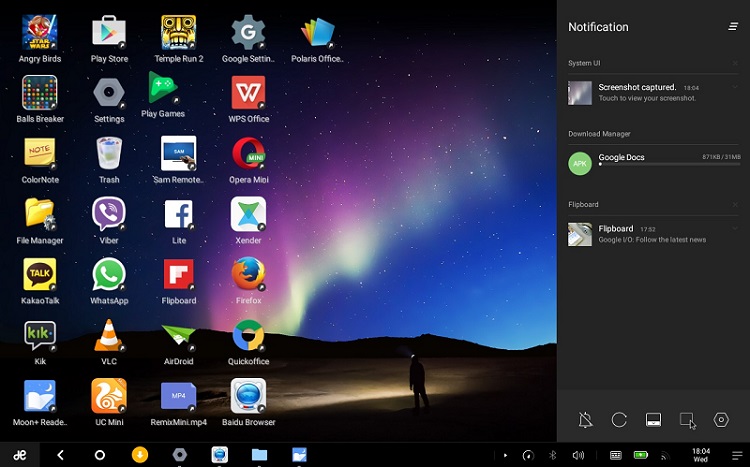750x467 pixels.
Task: Open the ColorNote app
Action: click(x=40, y=153)
